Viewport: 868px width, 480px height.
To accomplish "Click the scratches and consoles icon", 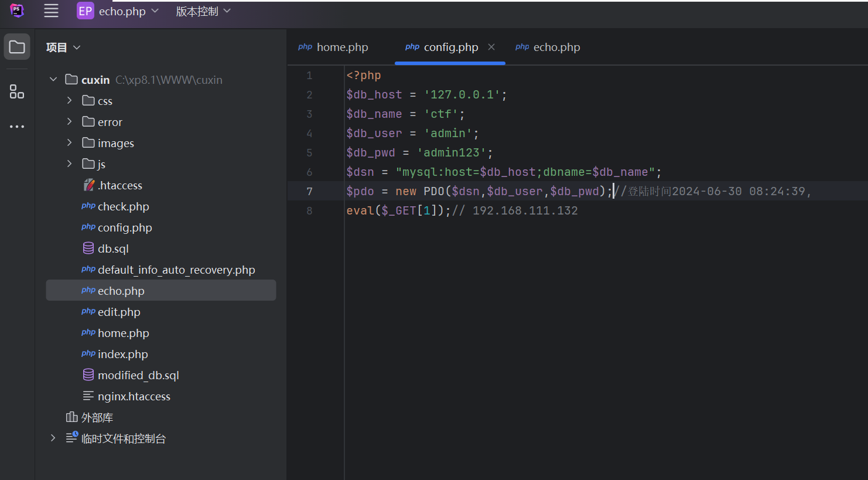I will click(71, 437).
